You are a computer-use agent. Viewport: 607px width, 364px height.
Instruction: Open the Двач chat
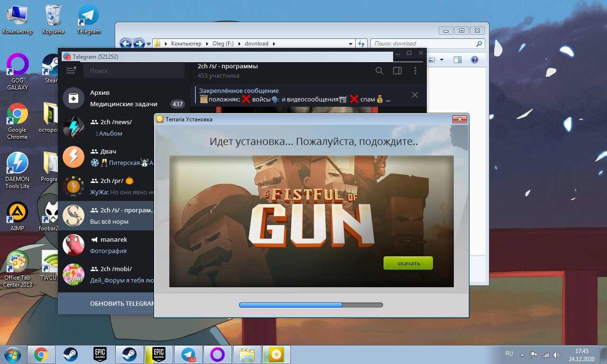coord(106,157)
